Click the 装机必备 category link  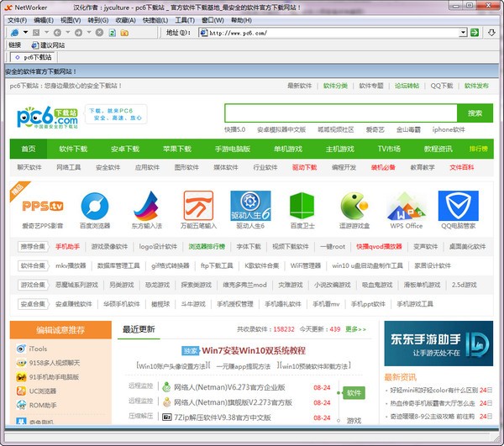tap(383, 167)
